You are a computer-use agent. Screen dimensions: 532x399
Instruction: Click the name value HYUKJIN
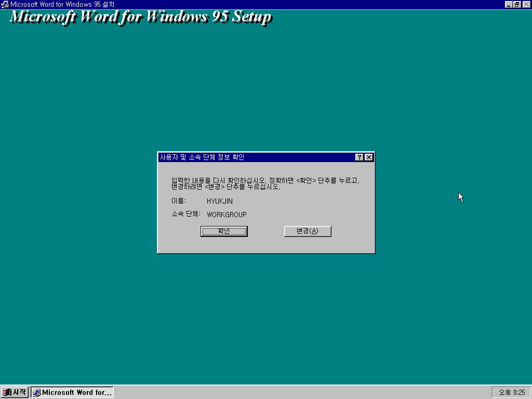tap(220, 201)
